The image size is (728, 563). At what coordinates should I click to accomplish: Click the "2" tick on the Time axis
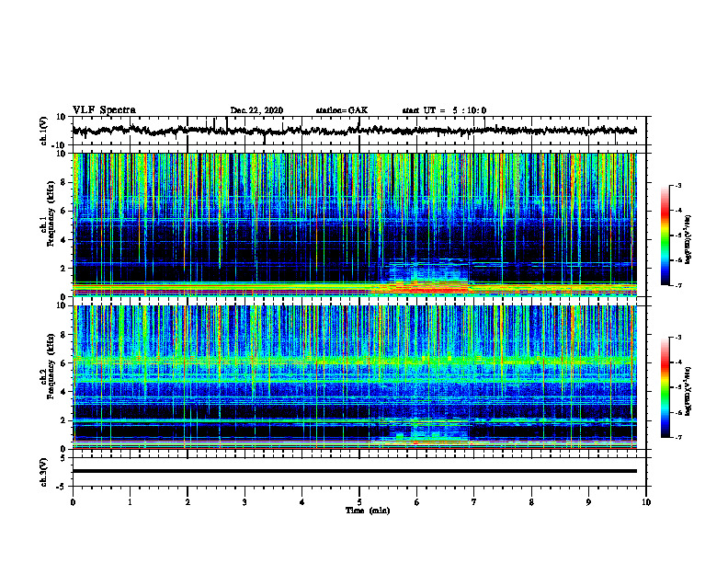point(188,502)
